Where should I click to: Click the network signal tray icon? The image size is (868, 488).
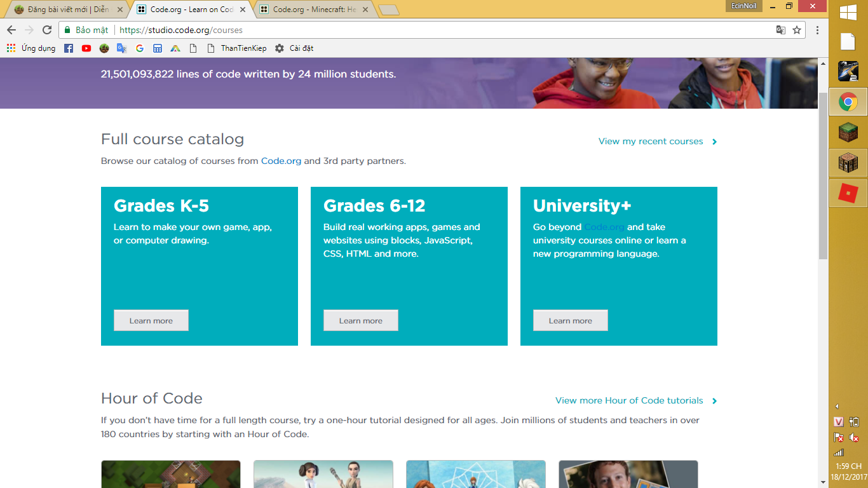point(839,452)
